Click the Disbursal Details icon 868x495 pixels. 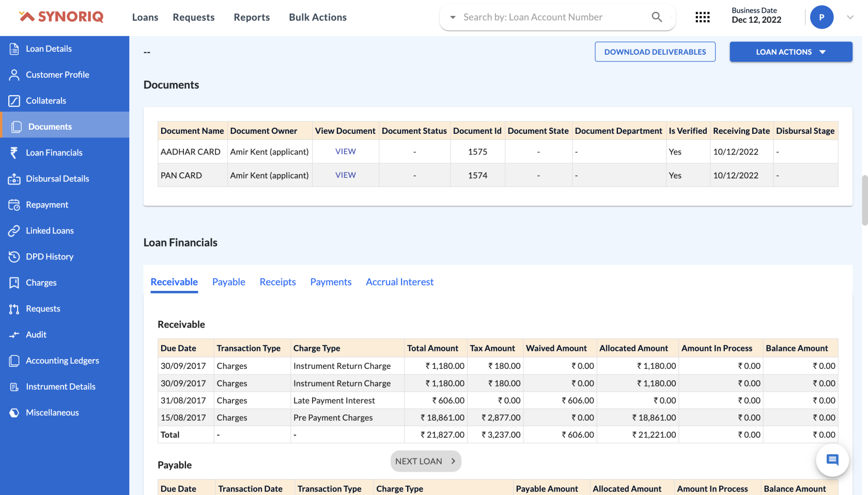pyautogui.click(x=14, y=179)
